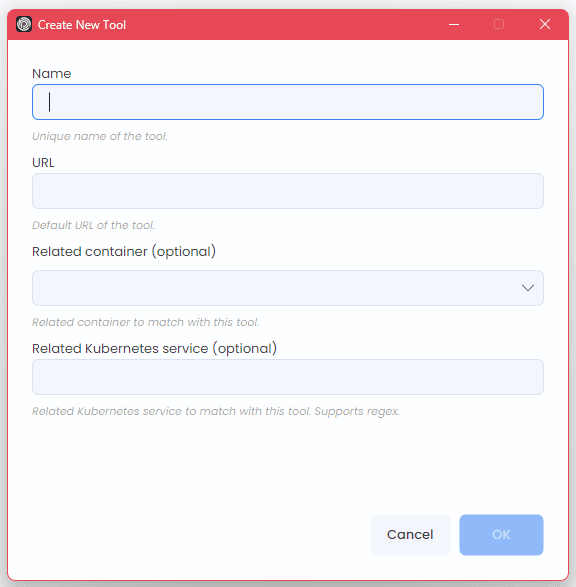Image resolution: width=576 pixels, height=587 pixels.
Task: Click the URL field label
Action: 43,162
